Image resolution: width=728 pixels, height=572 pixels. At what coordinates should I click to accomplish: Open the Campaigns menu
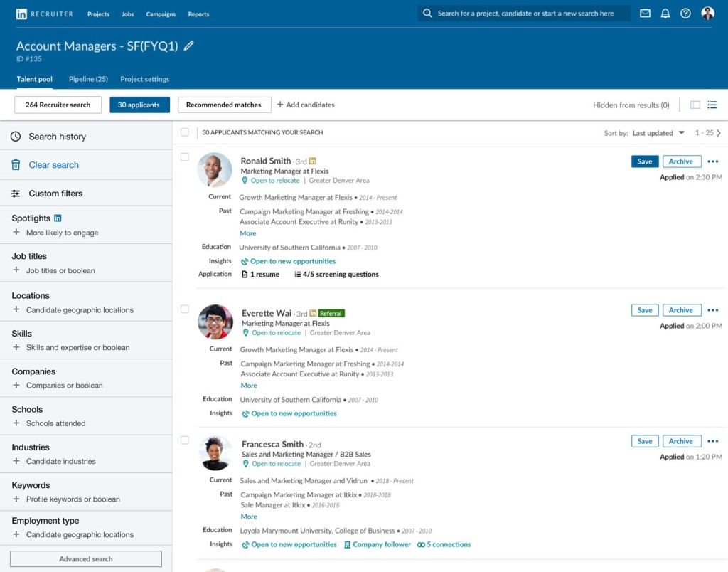161,14
